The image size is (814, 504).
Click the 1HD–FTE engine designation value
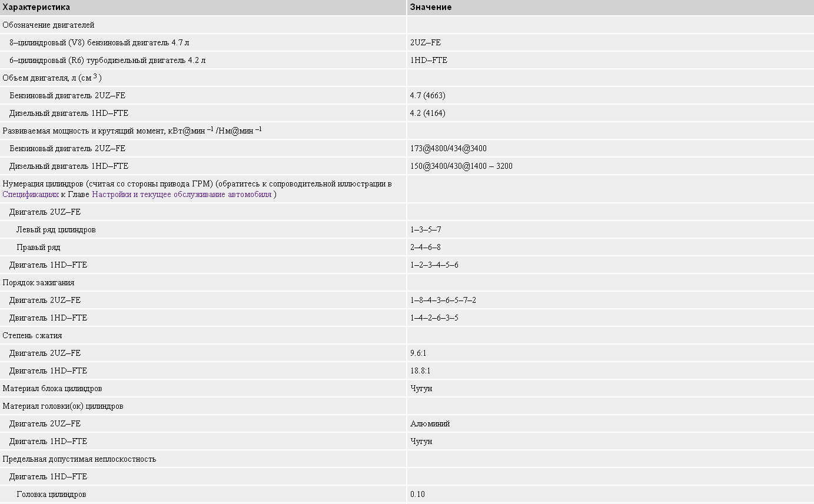click(x=428, y=60)
